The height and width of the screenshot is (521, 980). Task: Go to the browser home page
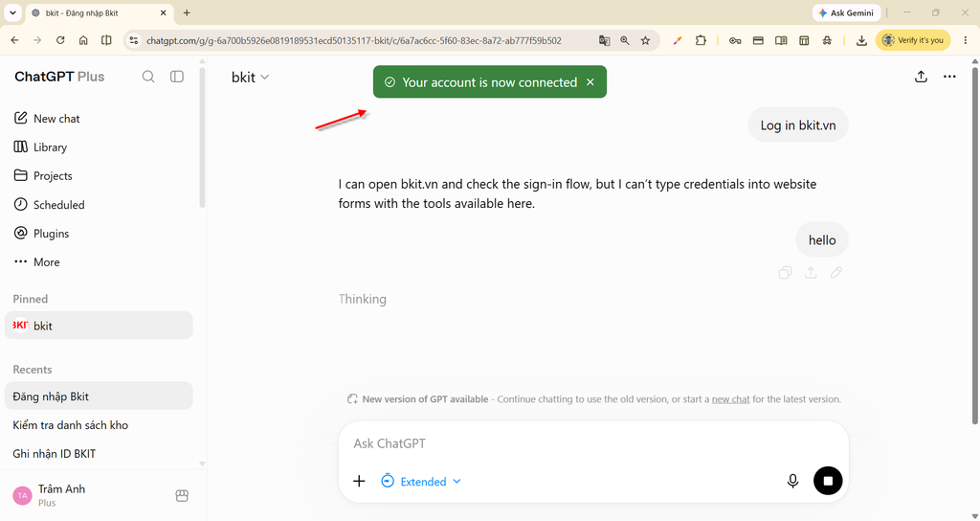coord(83,40)
